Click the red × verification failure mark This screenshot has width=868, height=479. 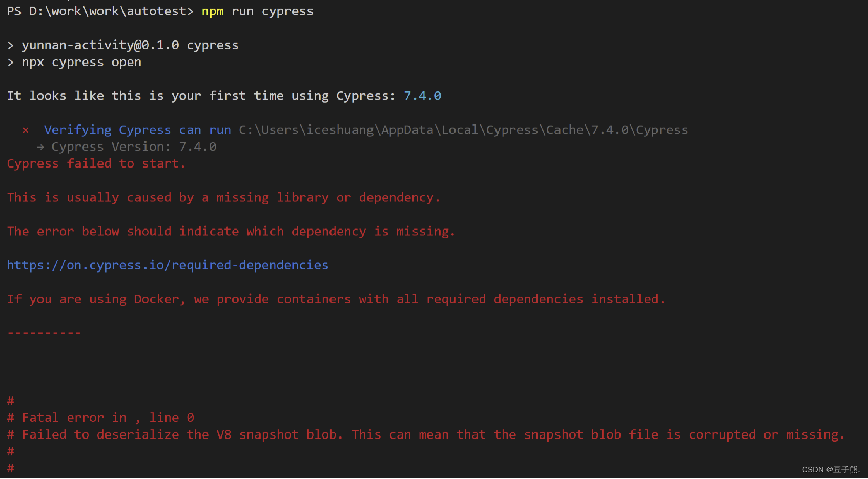coord(26,130)
